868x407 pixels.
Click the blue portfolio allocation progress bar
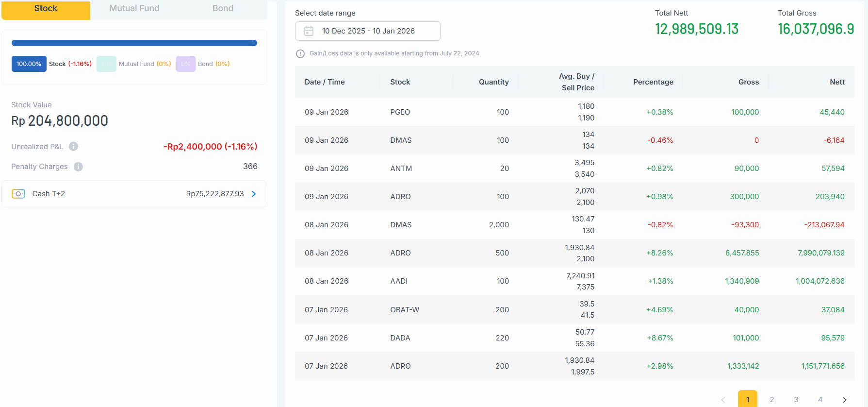[x=134, y=43]
